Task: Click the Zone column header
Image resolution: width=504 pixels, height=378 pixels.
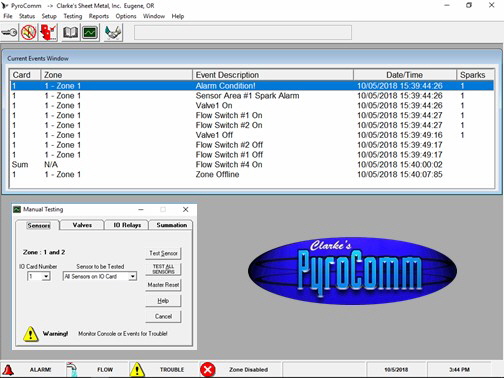Action: (117, 75)
